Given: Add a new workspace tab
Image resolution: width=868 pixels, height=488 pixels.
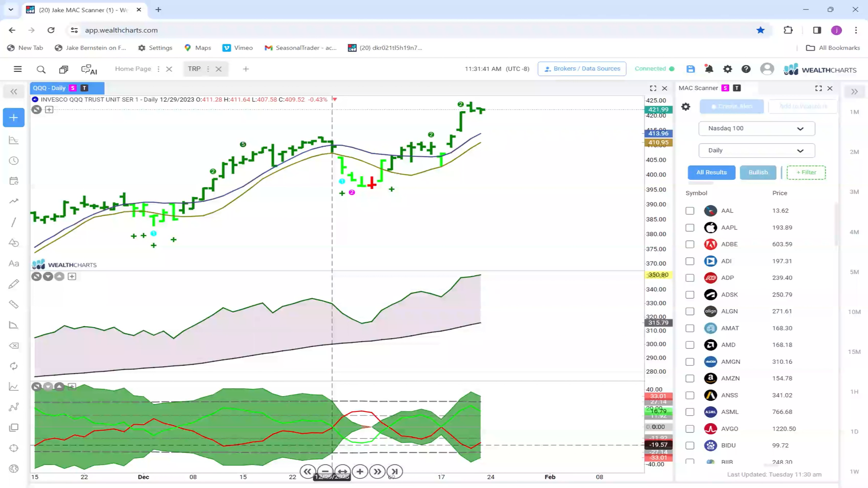Looking at the screenshot, I should (x=246, y=69).
